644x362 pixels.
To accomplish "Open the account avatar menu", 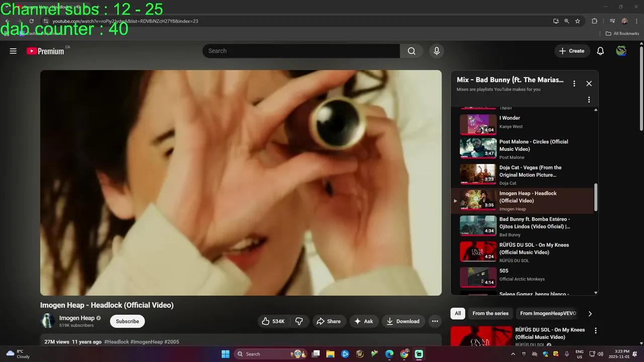I will (x=621, y=51).
